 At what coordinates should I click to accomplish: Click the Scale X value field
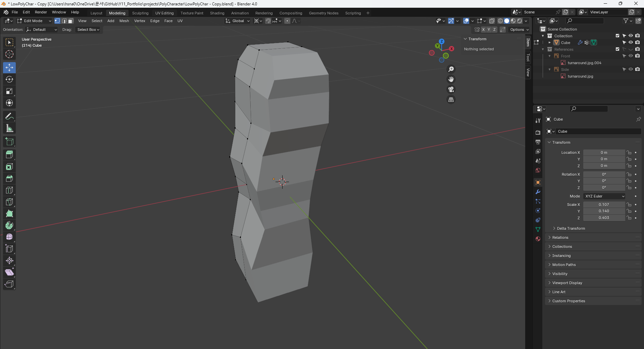[603, 205]
